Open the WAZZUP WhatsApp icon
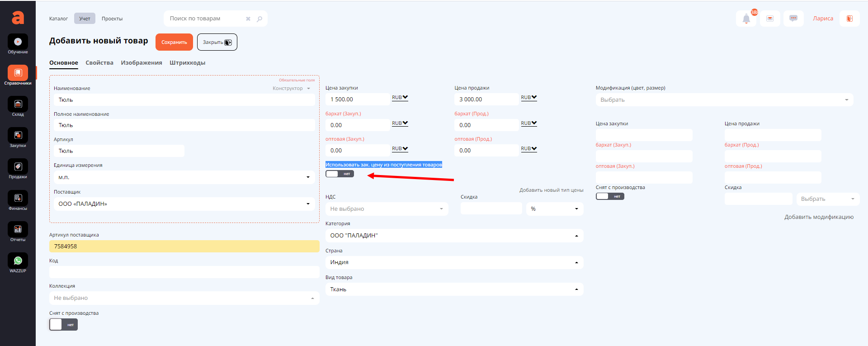This screenshot has height=346, width=868. click(x=18, y=261)
